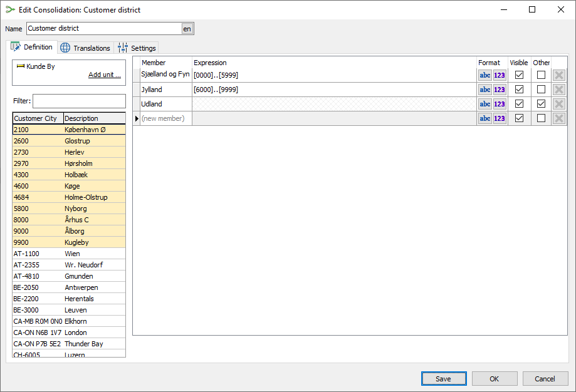This screenshot has width=576, height=392.
Task: Close the Edit Consolidation window
Action: 560,9
